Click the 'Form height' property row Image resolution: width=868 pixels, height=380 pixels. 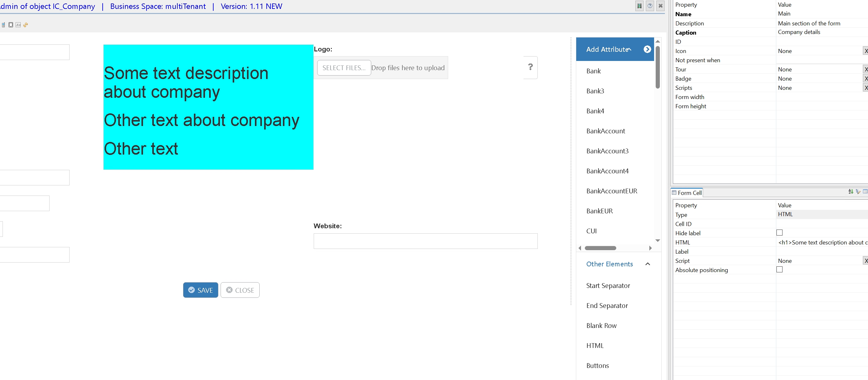pyautogui.click(x=770, y=106)
